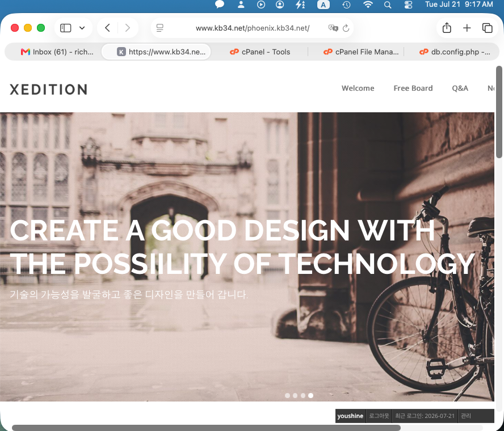
Task: Open a new tab with plus
Action: tap(467, 28)
